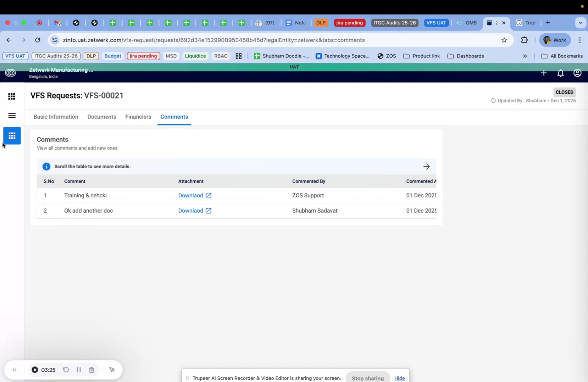The height and width of the screenshot is (382, 588).
Task: Open the Financiers tab
Action: 138,117
